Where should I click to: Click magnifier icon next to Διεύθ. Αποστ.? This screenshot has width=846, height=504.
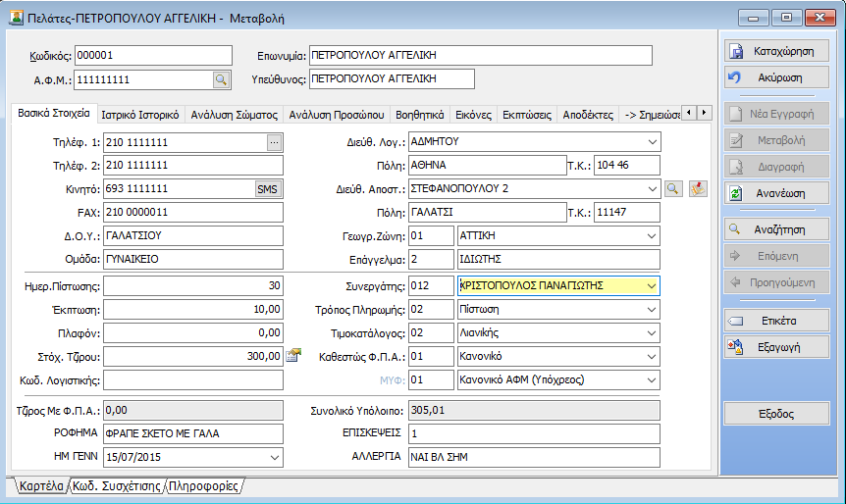[x=673, y=188]
